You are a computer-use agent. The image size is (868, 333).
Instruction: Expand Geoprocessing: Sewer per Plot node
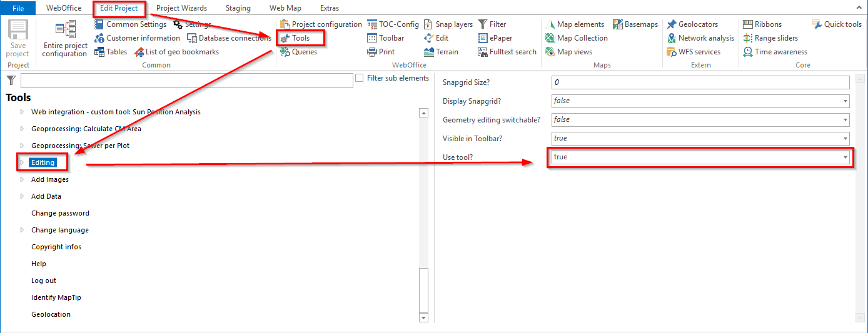(22, 146)
